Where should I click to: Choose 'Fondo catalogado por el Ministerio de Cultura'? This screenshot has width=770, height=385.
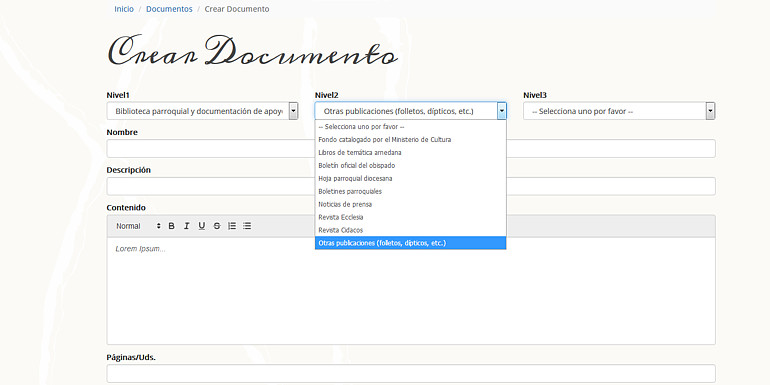pos(411,139)
